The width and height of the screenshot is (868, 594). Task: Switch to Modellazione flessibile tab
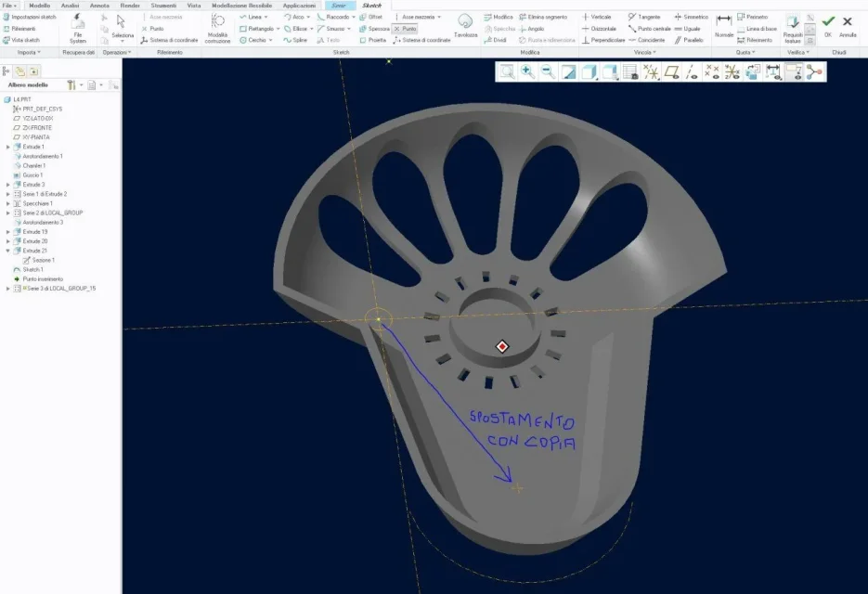tap(242, 6)
